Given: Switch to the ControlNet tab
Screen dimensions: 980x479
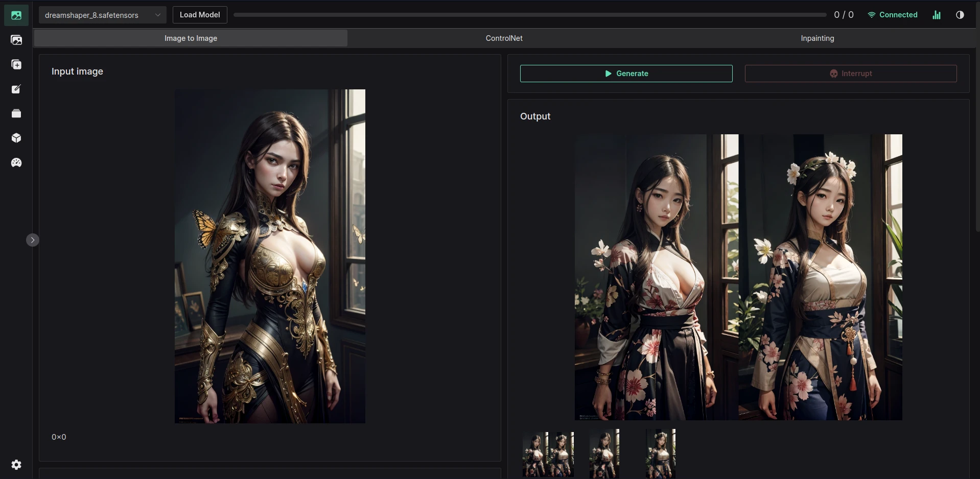Looking at the screenshot, I should coord(504,38).
